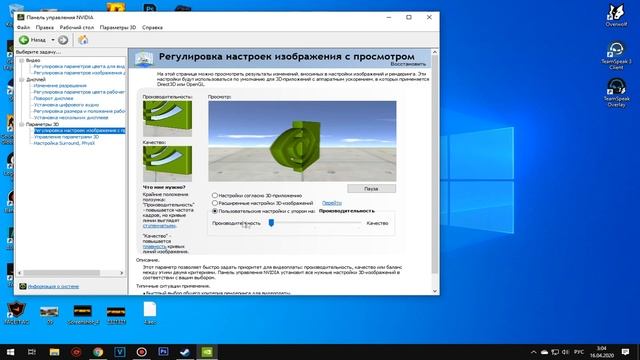This screenshot has height=360, width=640.
Task: Click the tree panel horizontal scrollbar
Action: [62, 273]
